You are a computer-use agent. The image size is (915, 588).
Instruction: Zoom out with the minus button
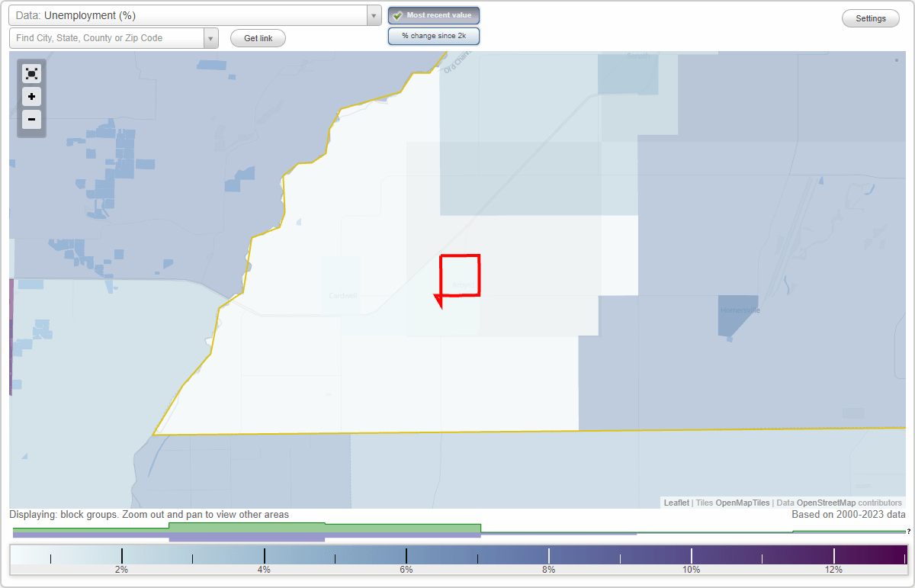point(31,119)
